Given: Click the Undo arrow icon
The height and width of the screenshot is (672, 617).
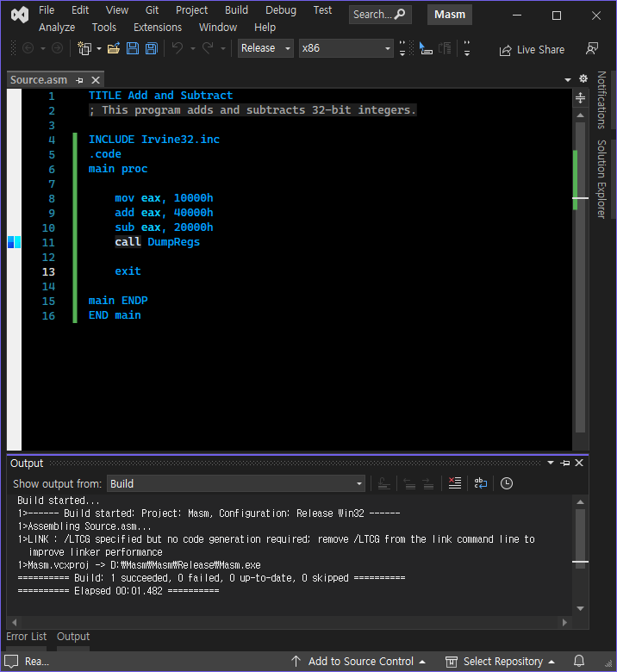Looking at the screenshot, I should tap(178, 48).
